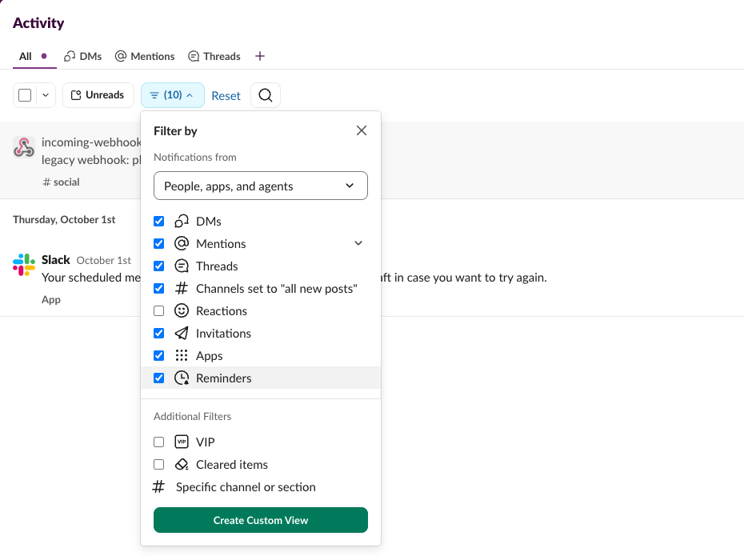
Task: Uncheck the Reminders filter checkbox
Action: point(159,378)
